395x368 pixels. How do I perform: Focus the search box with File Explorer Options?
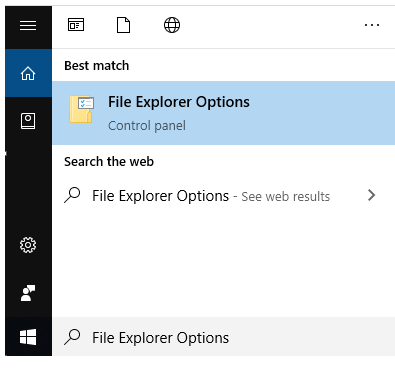[224, 337]
